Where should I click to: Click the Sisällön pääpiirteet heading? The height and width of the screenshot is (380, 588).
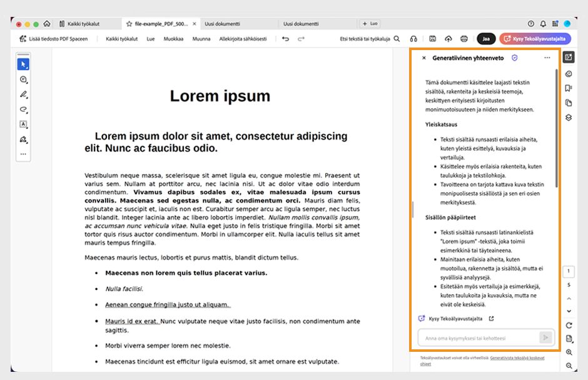click(x=450, y=217)
